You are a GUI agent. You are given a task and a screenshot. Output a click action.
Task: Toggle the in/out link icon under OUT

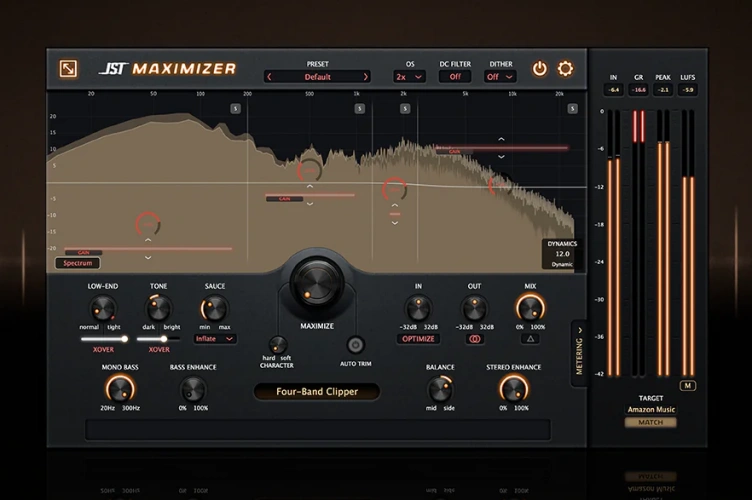[474, 339]
